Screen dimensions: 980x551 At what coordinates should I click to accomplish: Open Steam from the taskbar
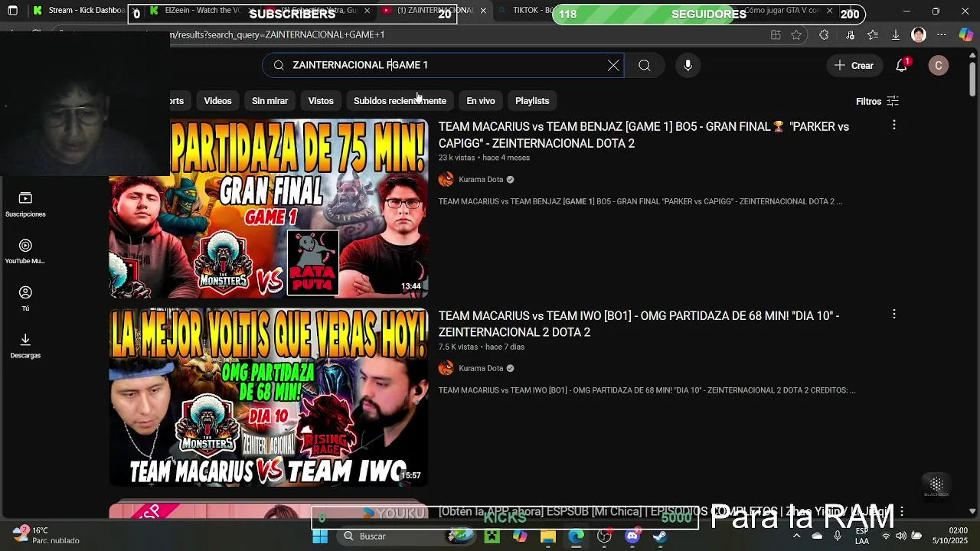click(x=660, y=536)
